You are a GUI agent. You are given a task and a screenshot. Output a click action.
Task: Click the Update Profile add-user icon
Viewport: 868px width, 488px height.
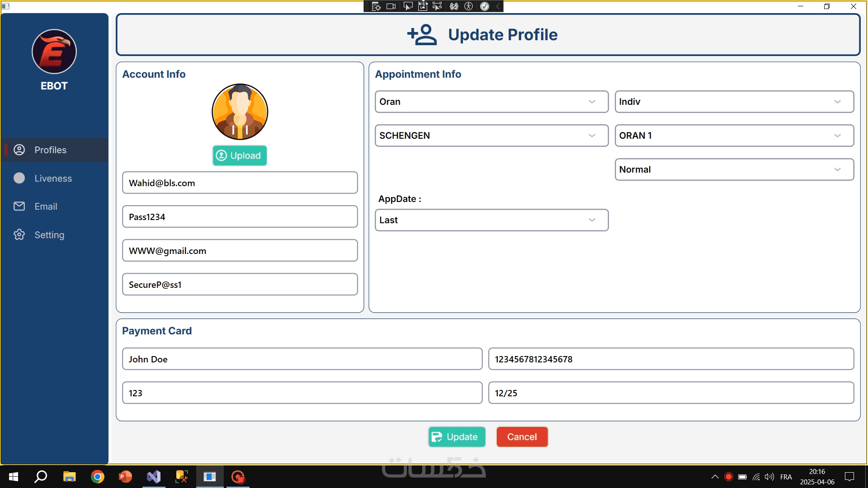point(422,35)
